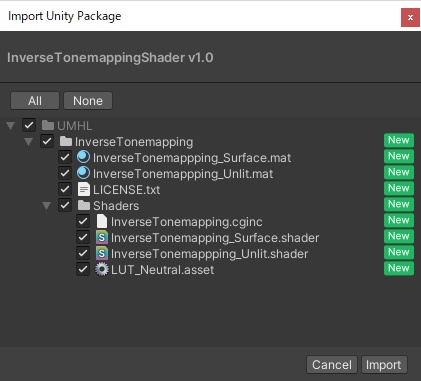Toggle checkbox for InverseTonemappping_Unlit.shader
The image size is (421, 381).
[x=83, y=253]
